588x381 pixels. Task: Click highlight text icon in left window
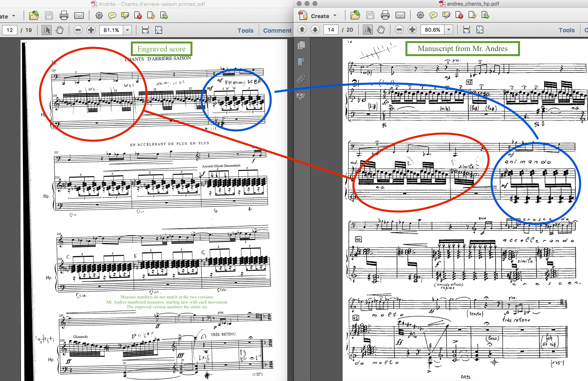125,16
